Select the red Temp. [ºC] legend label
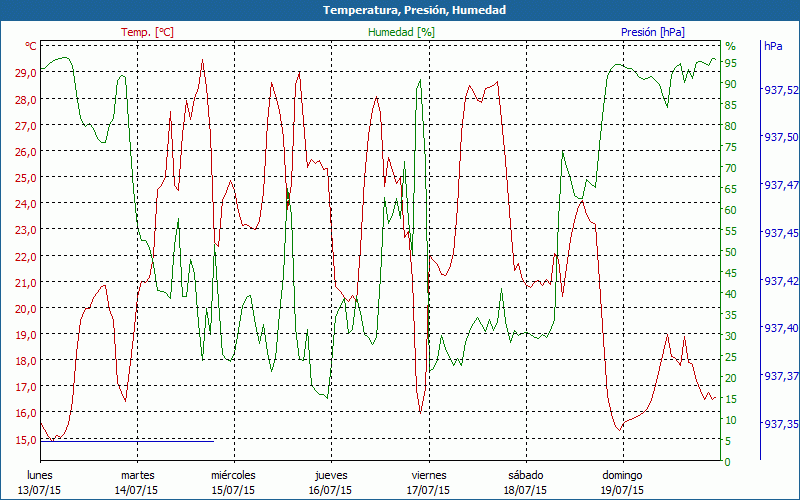 tap(147, 32)
